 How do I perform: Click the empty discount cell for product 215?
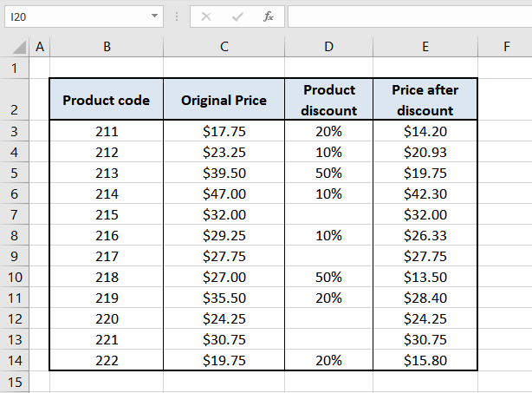click(x=328, y=214)
